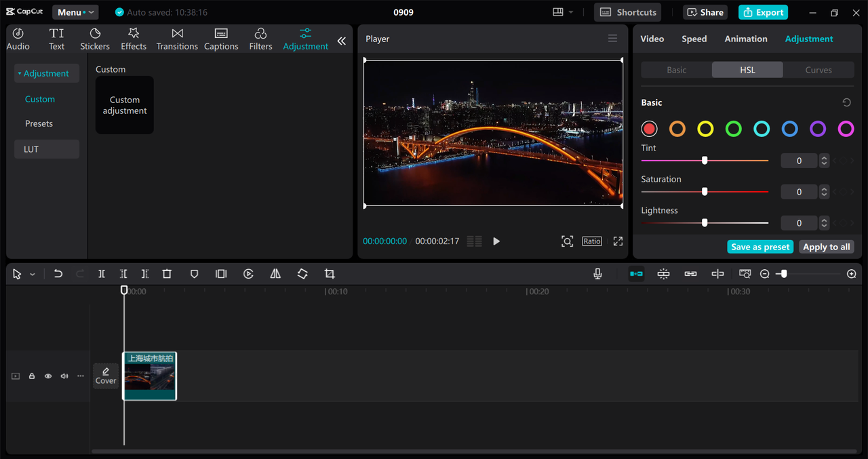Zoom out the timeline with minus icon
Screen dimensions: 868x459
point(764,274)
